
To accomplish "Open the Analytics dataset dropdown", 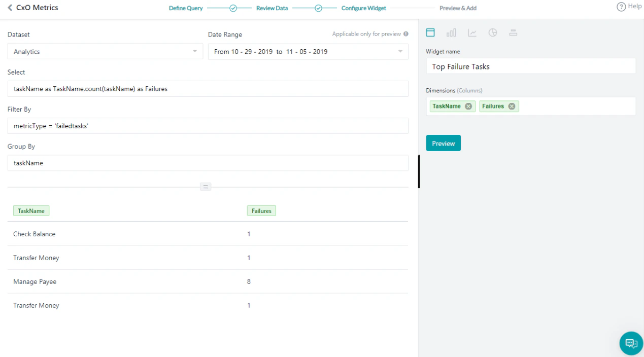I will pos(106,51).
